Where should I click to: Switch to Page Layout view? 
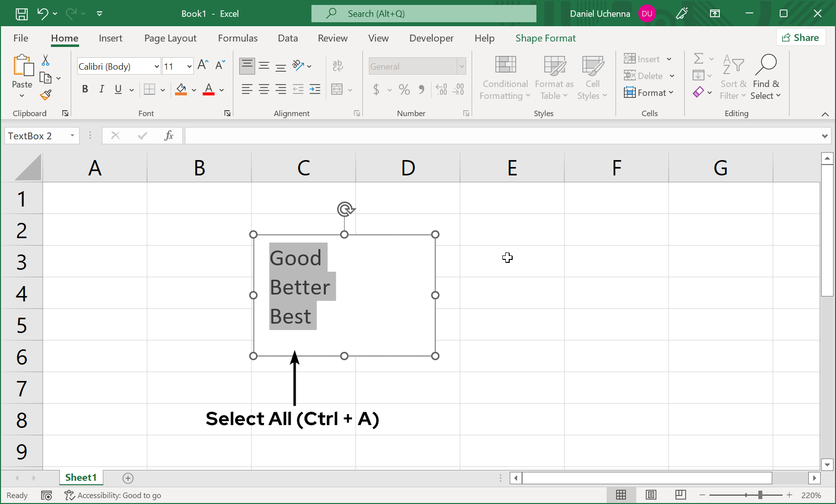[651, 495]
